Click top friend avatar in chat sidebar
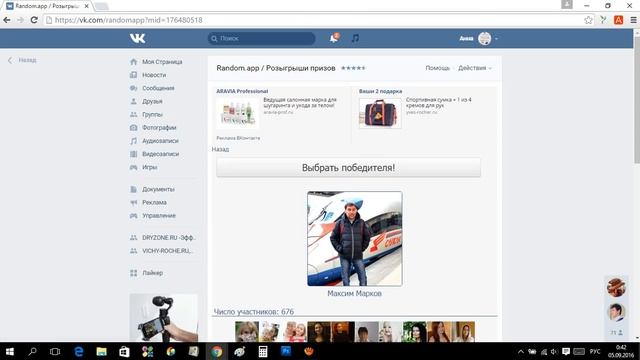Image resolution: width=640 pixels, height=360 pixels. coord(616,287)
